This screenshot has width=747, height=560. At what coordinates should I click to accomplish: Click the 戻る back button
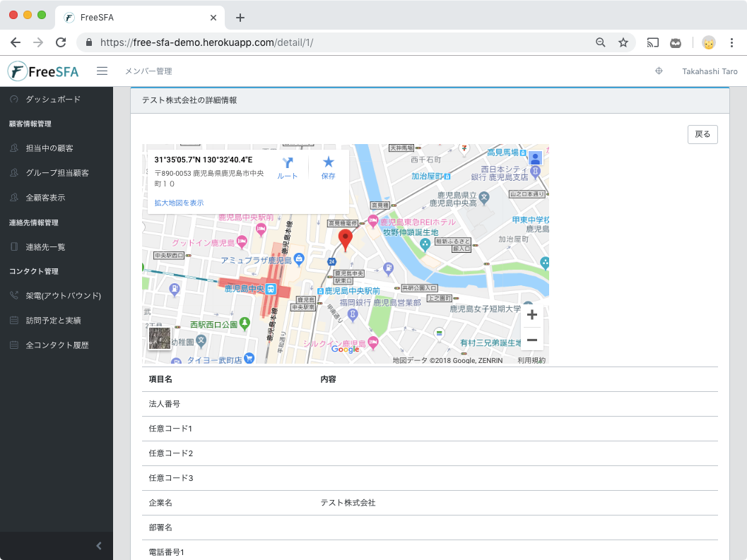pyautogui.click(x=702, y=134)
